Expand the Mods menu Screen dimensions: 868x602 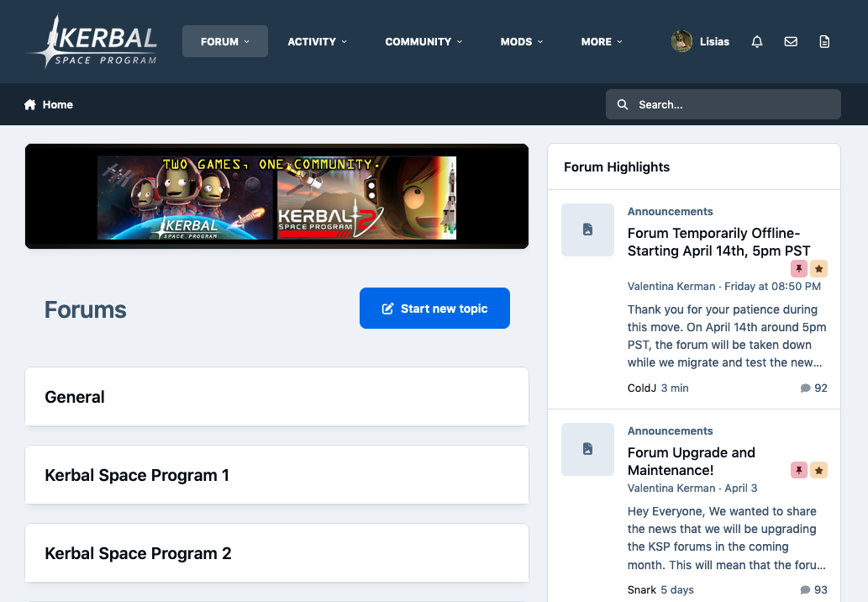522,41
